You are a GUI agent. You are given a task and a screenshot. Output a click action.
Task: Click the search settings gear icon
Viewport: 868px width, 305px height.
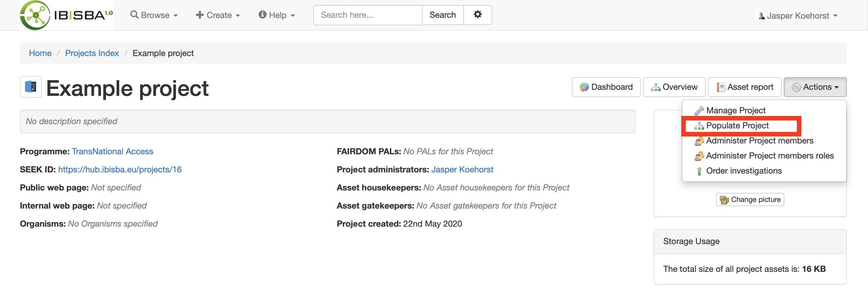477,14
